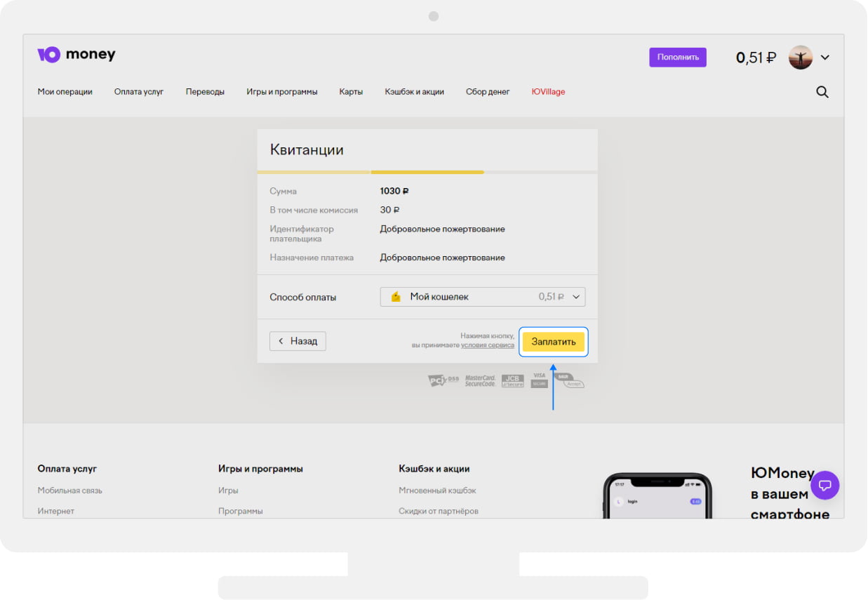Select the ЮVillage menu link
This screenshot has height=600, width=868.
pyautogui.click(x=548, y=92)
